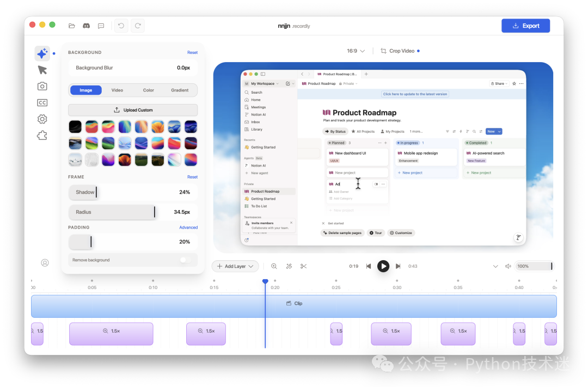Switch to the Image background tab

tap(85, 90)
